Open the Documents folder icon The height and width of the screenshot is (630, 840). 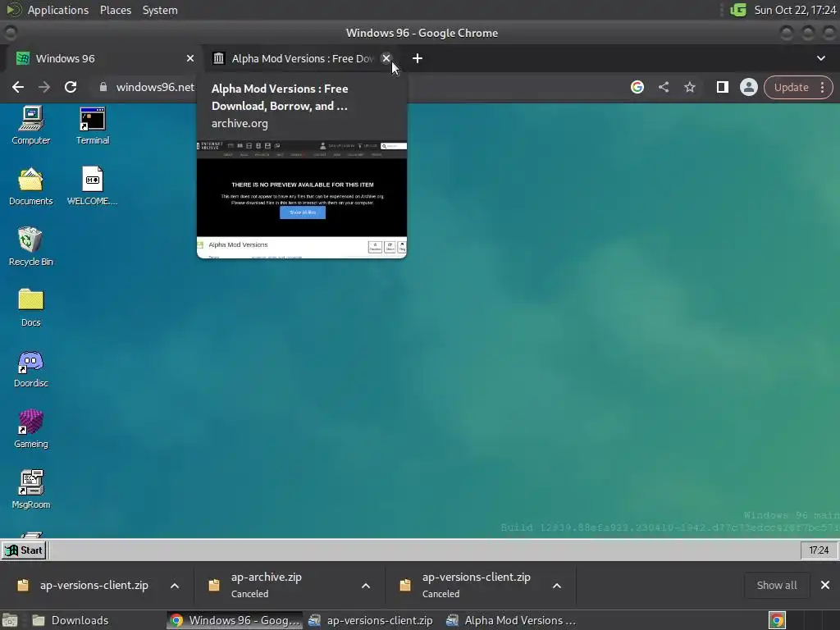pyautogui.click(x=31, y=186)
